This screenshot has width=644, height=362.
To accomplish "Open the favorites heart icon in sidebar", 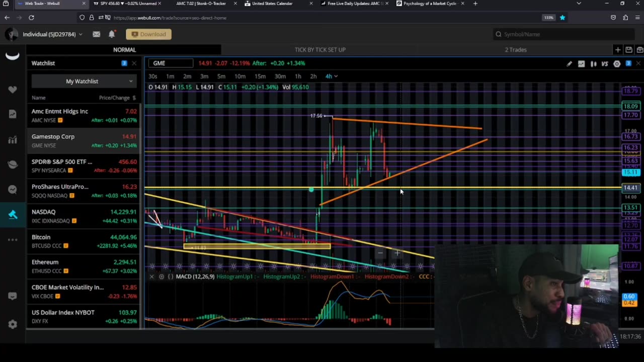I will click(x=13, y=89).
